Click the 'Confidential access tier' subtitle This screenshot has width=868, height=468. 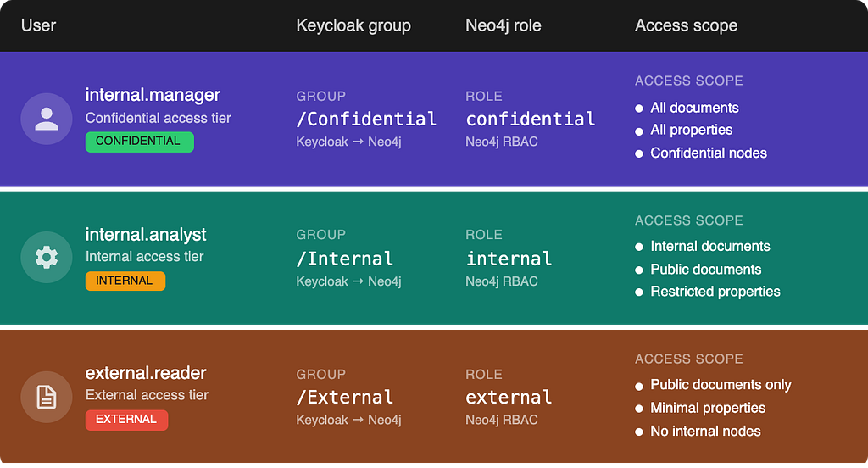pyautogui.click(x=158, y=118)
